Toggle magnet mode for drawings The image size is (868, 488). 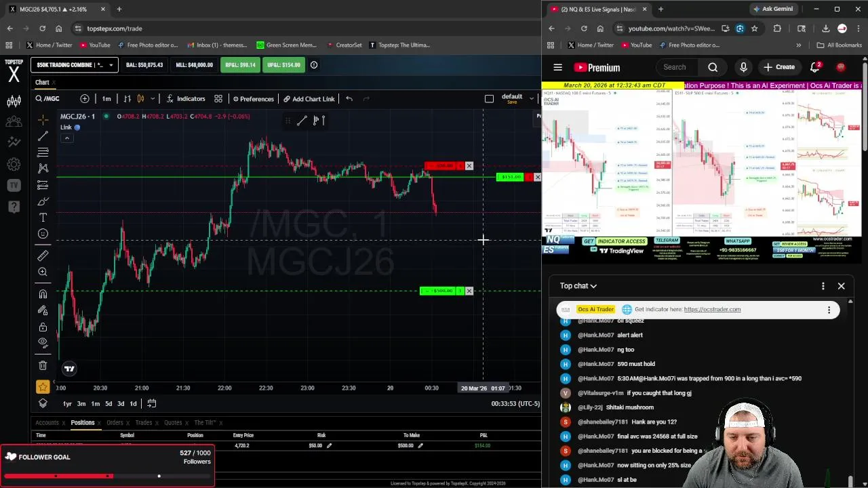tap(43, 293)
